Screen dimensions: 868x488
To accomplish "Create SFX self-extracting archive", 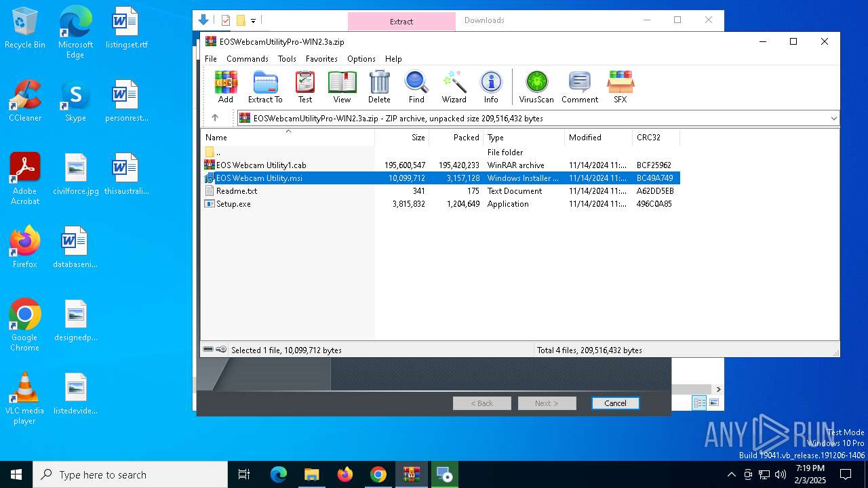I will pyautogui.click(x=620, y=87).
